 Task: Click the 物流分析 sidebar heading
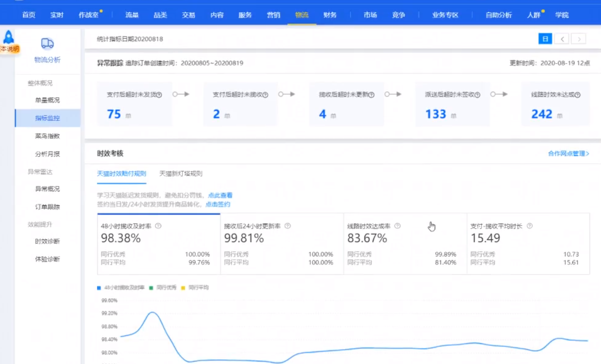48,60
